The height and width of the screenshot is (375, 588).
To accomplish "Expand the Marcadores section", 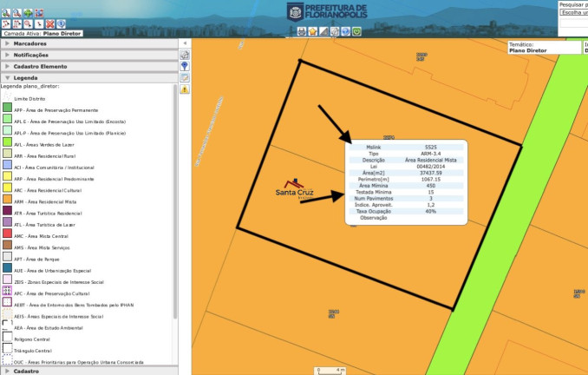I will click(x=88, y=43).
